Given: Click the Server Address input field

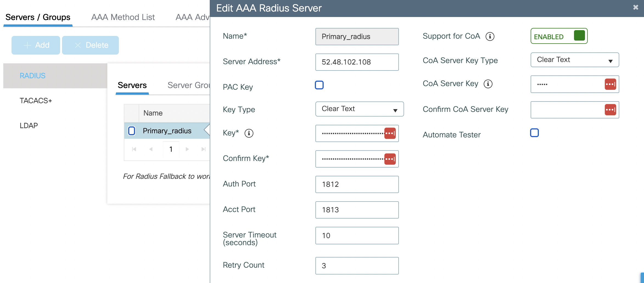Looking at the screenshot, I should (357, 62).
